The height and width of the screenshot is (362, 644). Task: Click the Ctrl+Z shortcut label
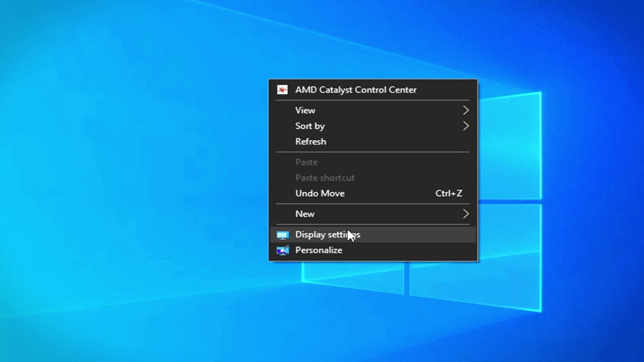coord(449,193)
